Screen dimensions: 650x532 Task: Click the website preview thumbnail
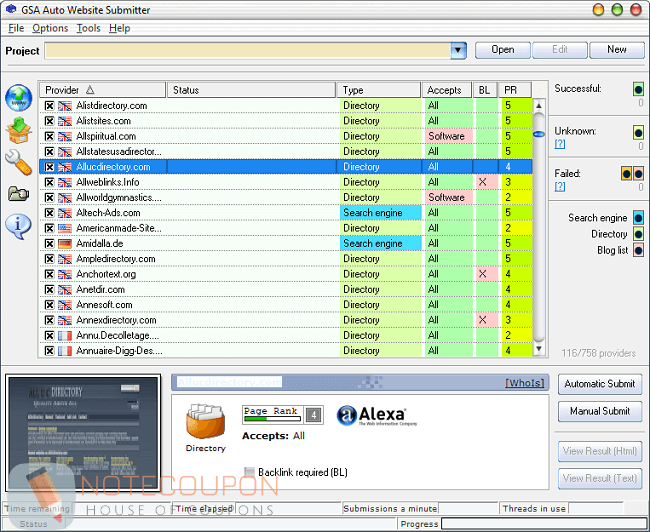(83, 433)
